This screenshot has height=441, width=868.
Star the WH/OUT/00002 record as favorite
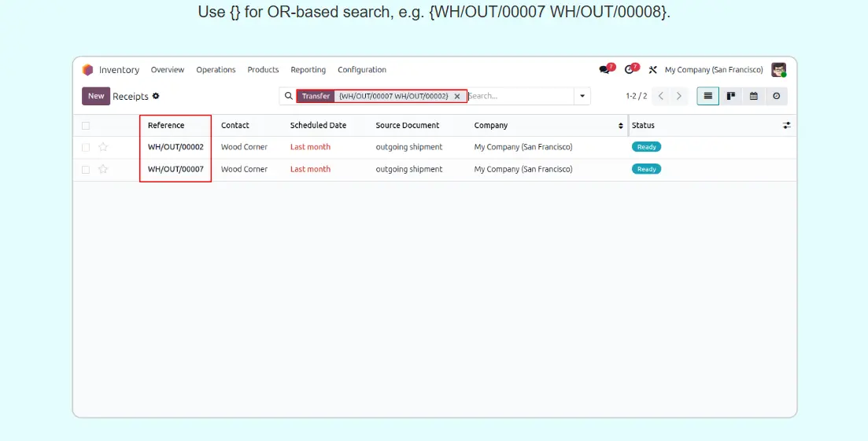(x=103, y=147)
